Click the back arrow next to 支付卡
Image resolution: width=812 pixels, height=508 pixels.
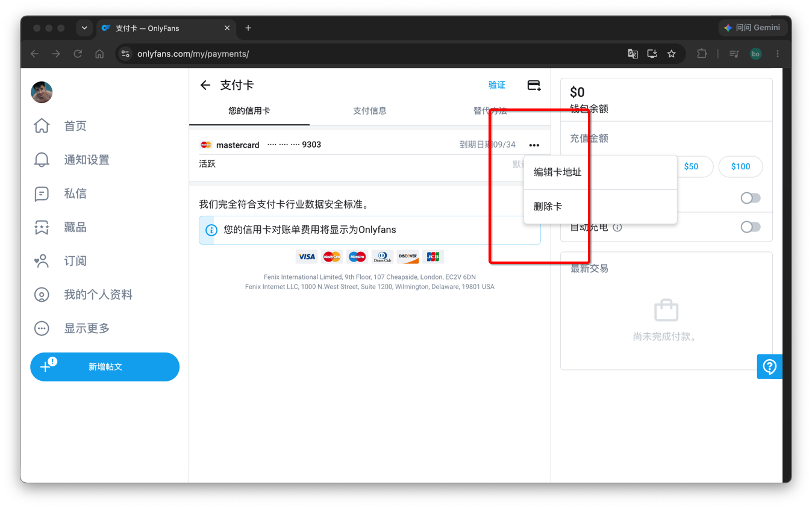205,85
